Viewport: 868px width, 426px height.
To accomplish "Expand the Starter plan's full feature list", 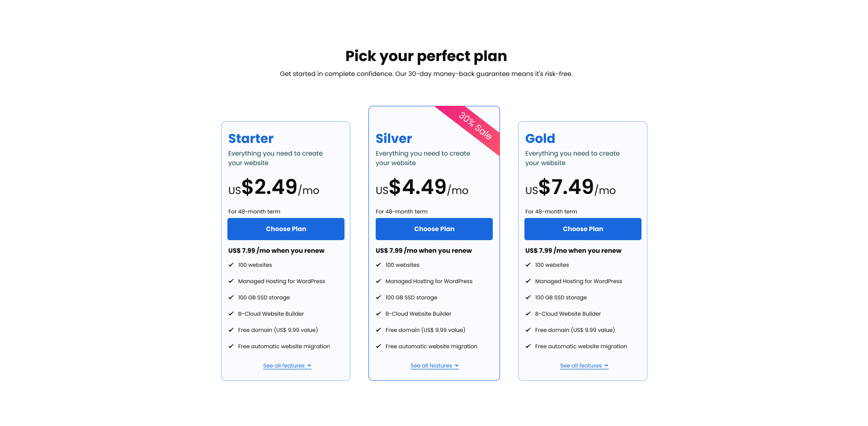I will coord(287,365).
